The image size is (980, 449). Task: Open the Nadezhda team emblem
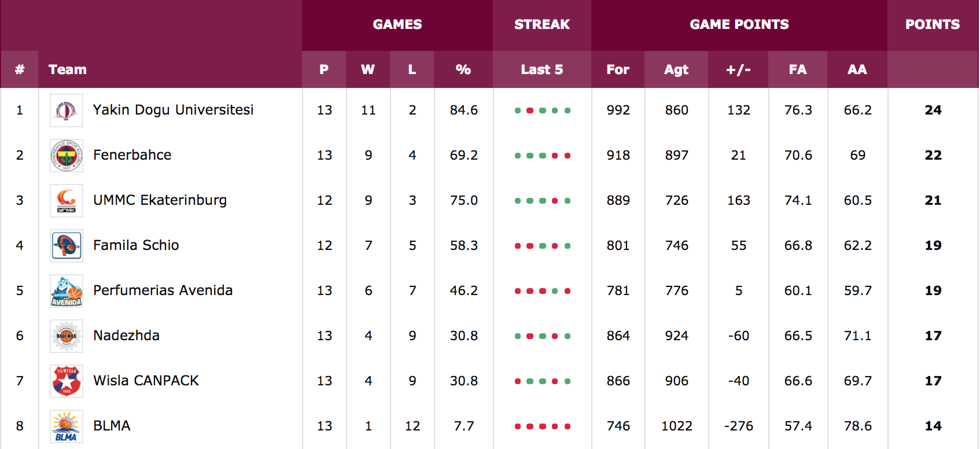pos(67,336)
